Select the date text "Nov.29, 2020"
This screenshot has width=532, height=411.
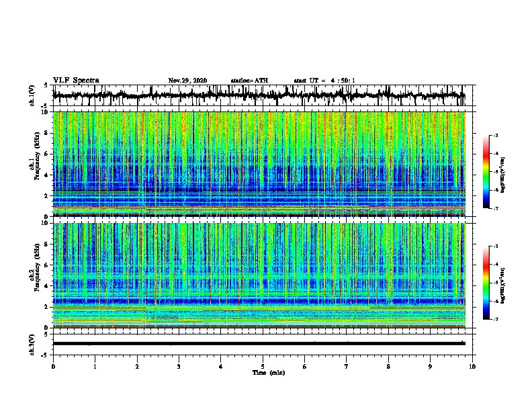187,81
